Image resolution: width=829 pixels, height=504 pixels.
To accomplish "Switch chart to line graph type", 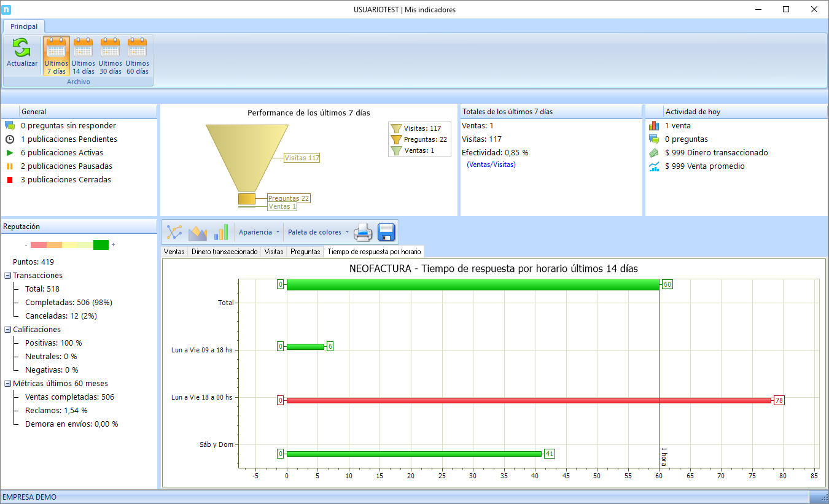I will tap(174, 232).
